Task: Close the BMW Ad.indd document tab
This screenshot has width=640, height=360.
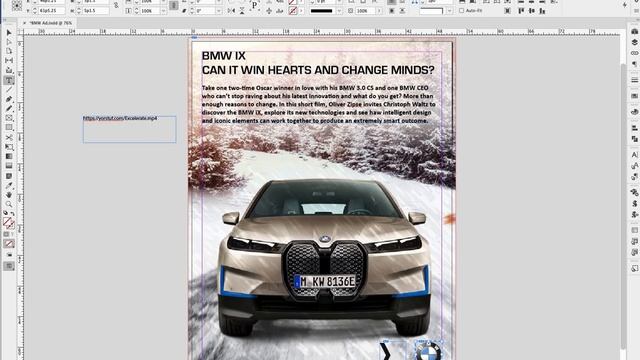Action: pyautogui.click(x=24, y=23)
